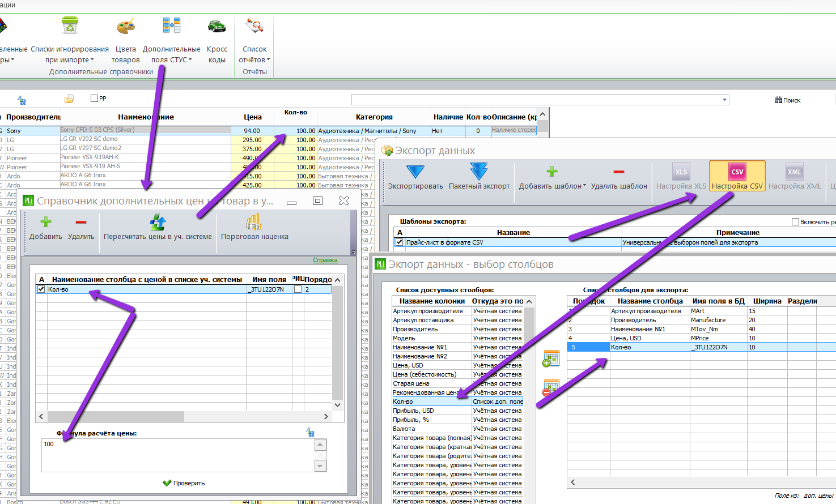This screenshot has width=836, height=504.
Task: Select Старая цена in available columns
Action: click(x=458, y=383)
